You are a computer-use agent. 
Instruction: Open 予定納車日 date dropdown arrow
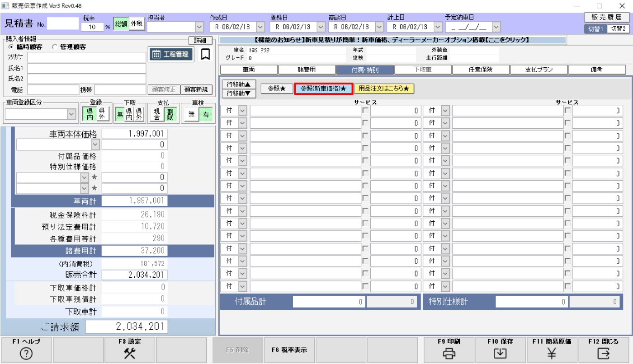click(x=496, y=27)
